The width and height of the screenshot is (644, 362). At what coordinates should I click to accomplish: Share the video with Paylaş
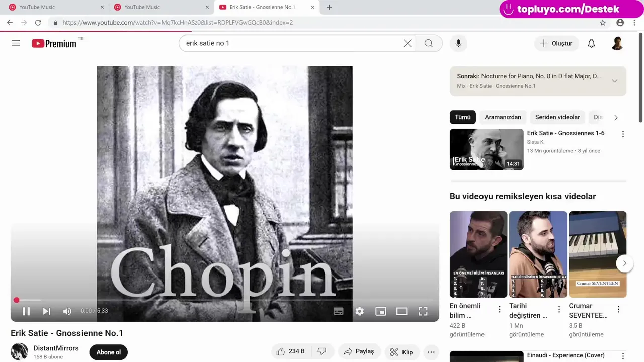359,351
